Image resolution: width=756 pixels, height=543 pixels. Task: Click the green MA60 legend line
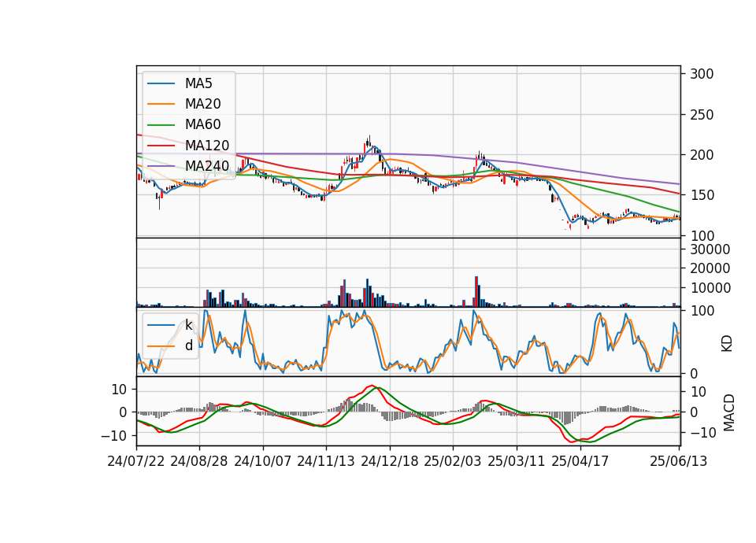[x=161, y=125]
